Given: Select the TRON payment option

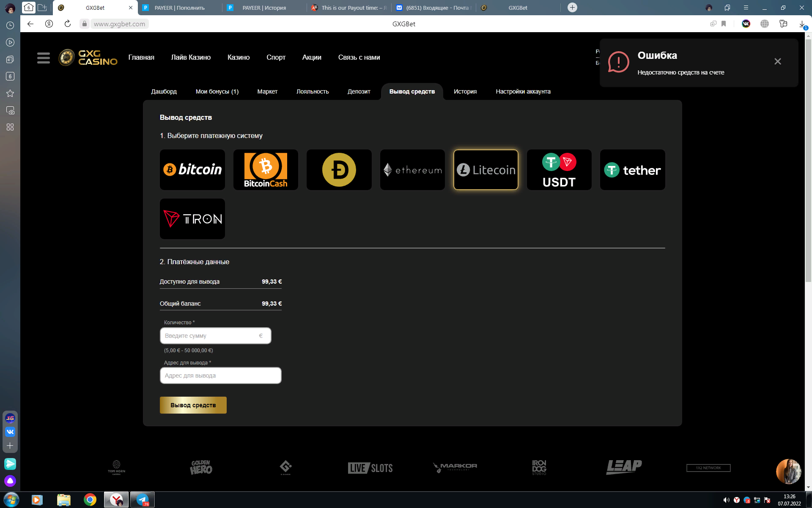Looking at the screenshot, I should (192, 219).
